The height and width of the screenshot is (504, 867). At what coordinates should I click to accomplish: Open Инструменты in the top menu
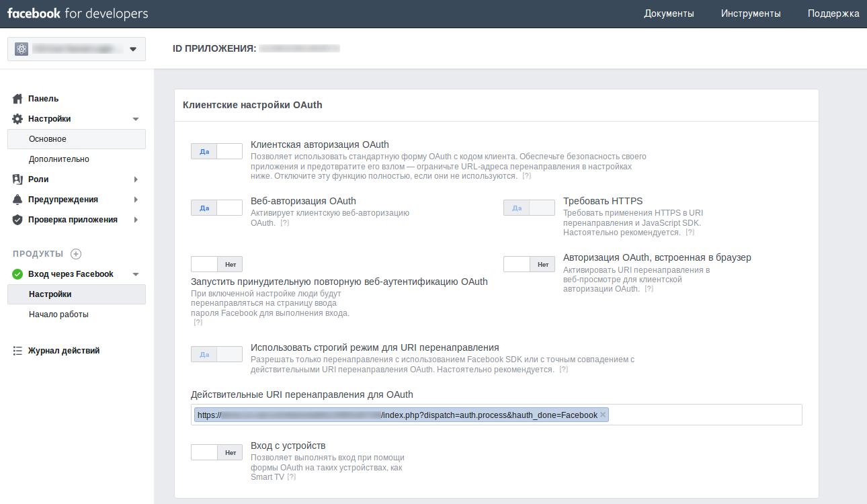(751, 13)
